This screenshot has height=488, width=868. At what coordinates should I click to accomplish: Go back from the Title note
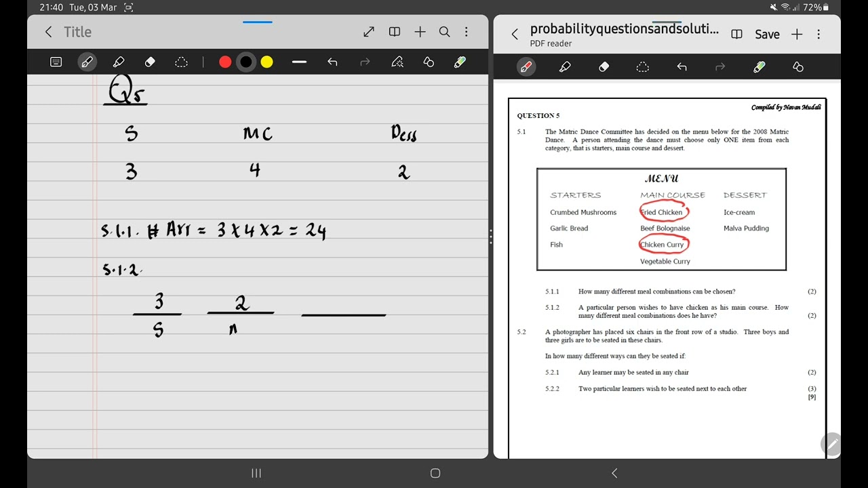point(48,32)
